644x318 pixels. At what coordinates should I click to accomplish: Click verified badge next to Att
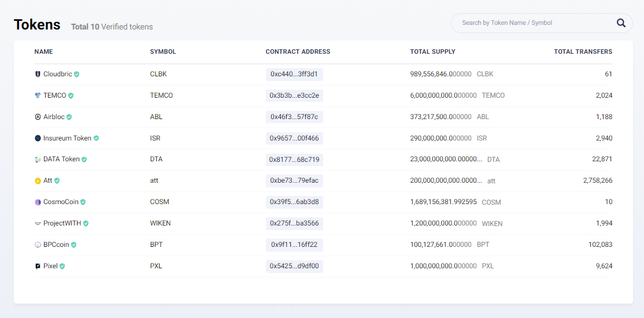57,181
